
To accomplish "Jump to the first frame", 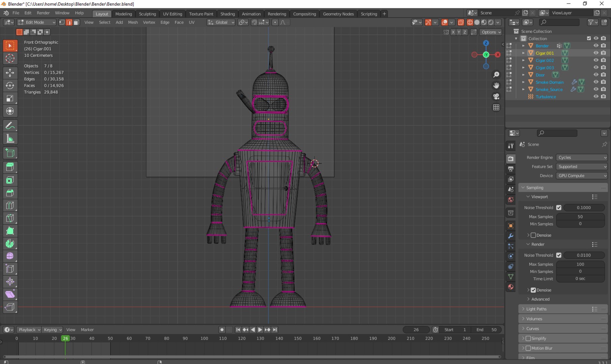I will [238, 330].
